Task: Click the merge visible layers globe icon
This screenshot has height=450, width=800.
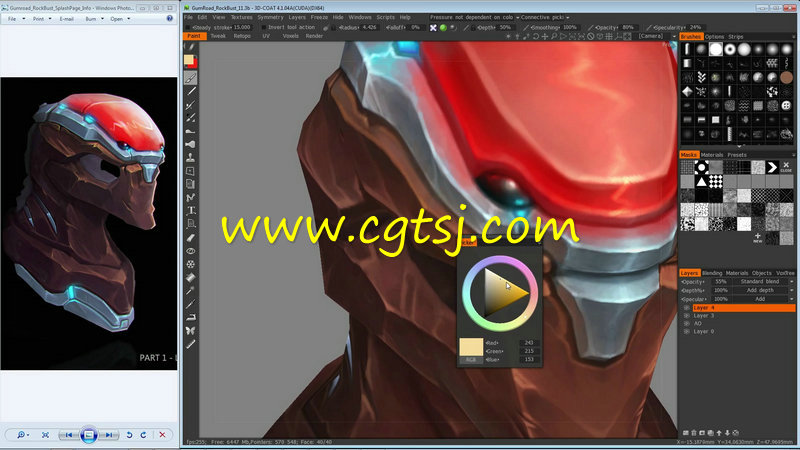Action: point(735,433)
